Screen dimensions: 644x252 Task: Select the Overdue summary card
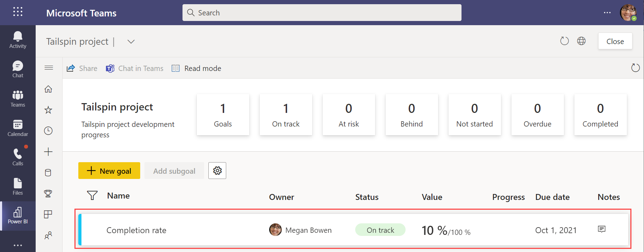tap(538, 114)
